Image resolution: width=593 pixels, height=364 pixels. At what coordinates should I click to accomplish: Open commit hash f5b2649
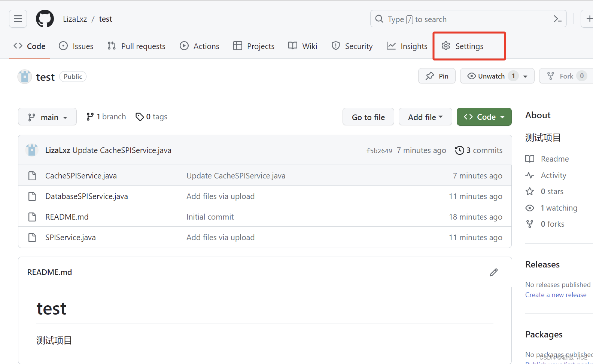click(379, 150)
